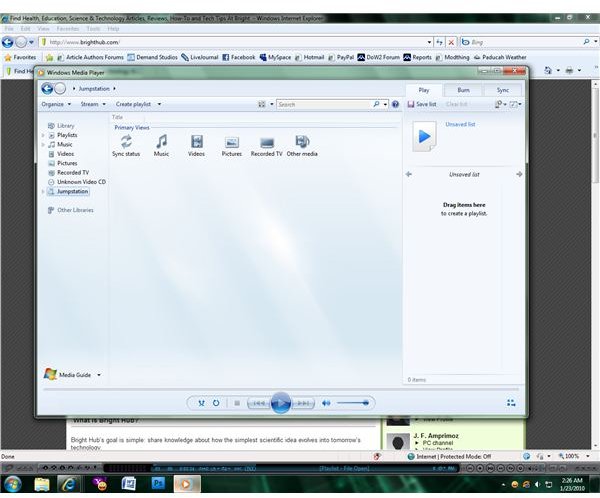
Task: Select Library in the navigation tree
Action: pyautogui.click(x=65, y=126)
